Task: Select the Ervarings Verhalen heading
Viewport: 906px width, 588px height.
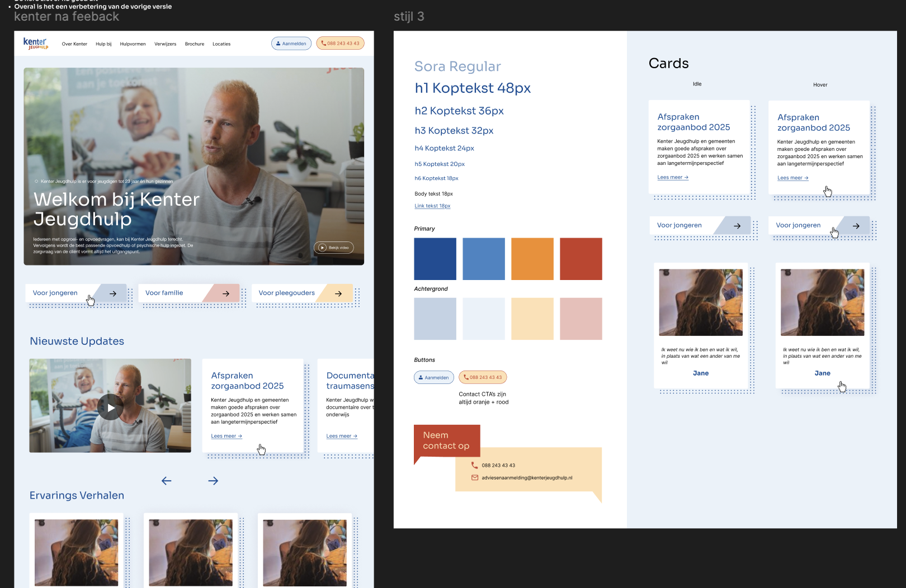Action: click(77, 495)
